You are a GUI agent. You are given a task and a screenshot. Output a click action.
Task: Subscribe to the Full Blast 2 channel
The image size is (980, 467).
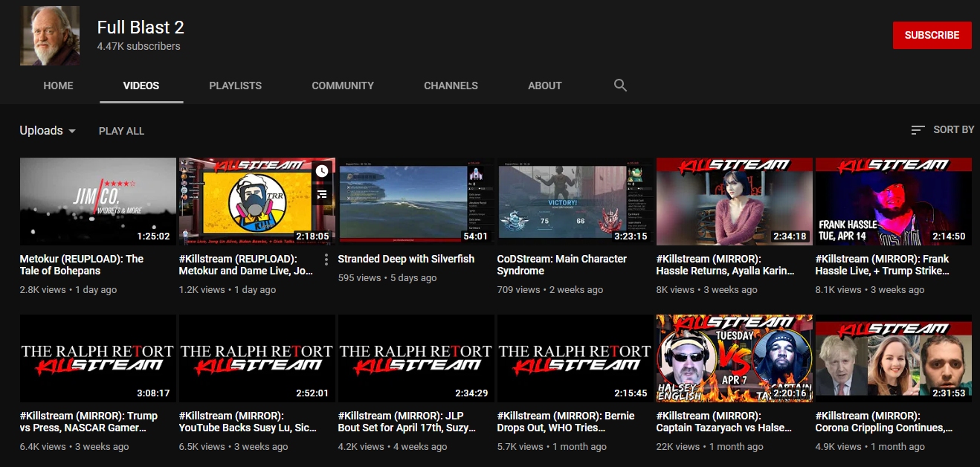coord(932,35)
